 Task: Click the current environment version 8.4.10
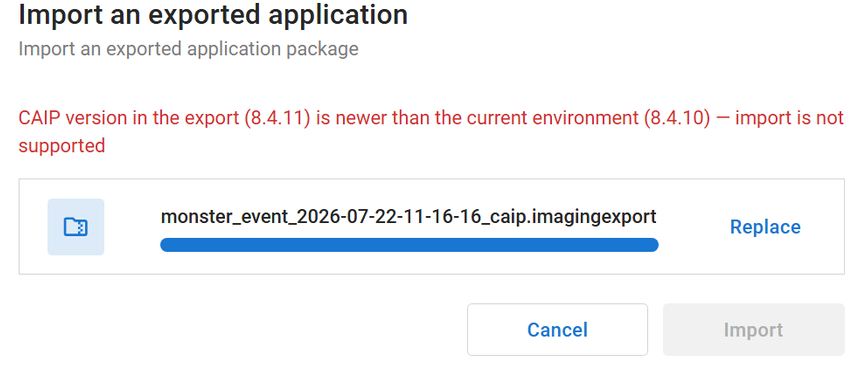pos(677,119)
